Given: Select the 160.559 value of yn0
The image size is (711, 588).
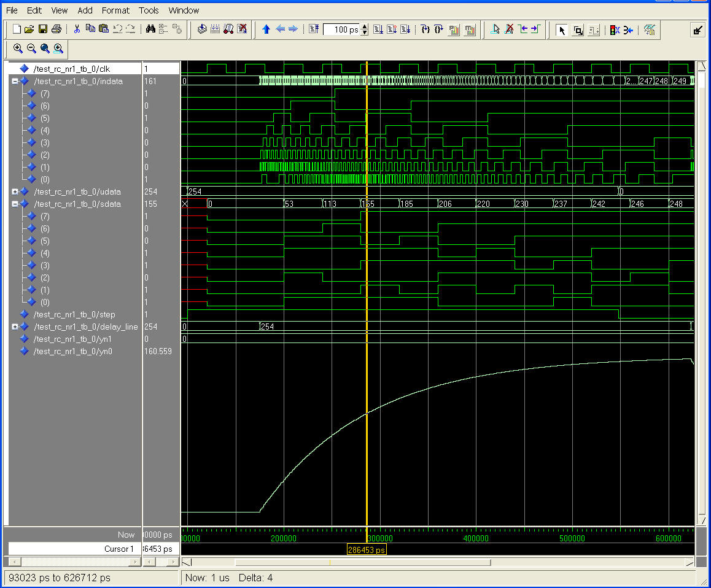Looking at the screenshot, I should tap(158, 351).
